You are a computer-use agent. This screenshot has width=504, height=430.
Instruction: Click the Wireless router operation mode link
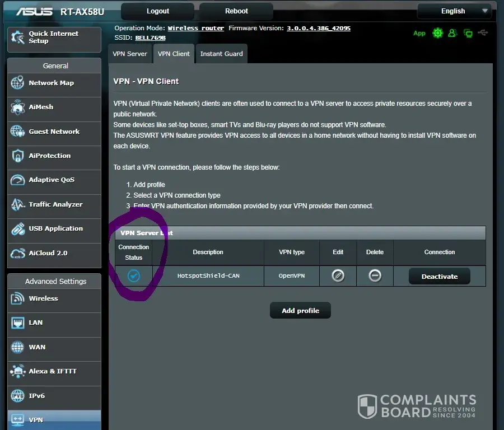pos(195,28)
